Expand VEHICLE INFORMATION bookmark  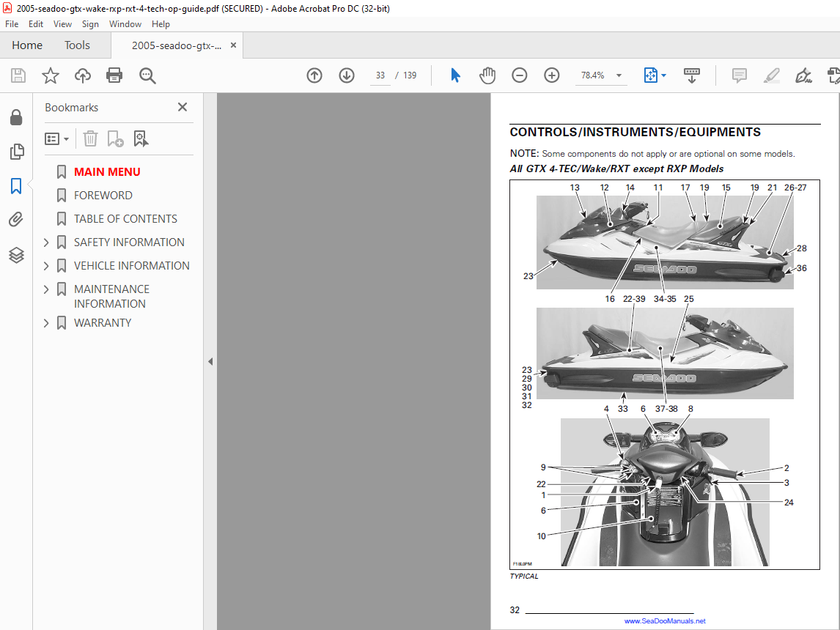[46, 266]
